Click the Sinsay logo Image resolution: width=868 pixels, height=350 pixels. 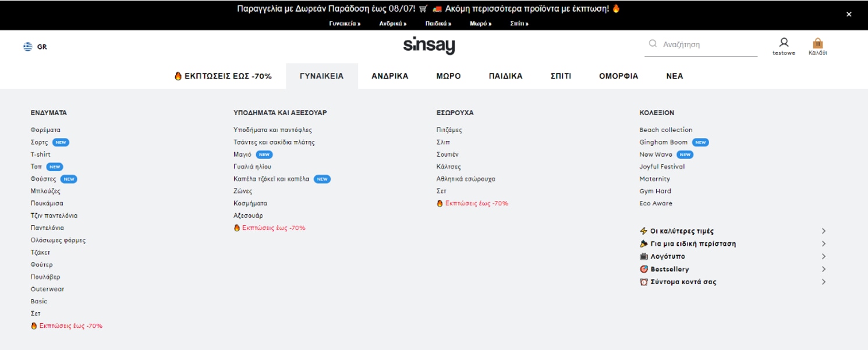(429, 45)
